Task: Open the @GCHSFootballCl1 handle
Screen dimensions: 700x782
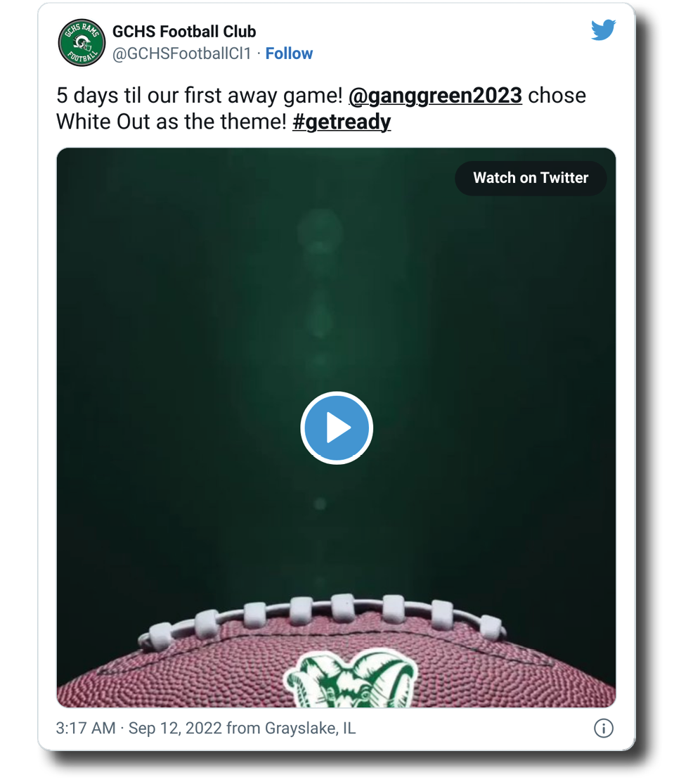Action: [181, 53]
